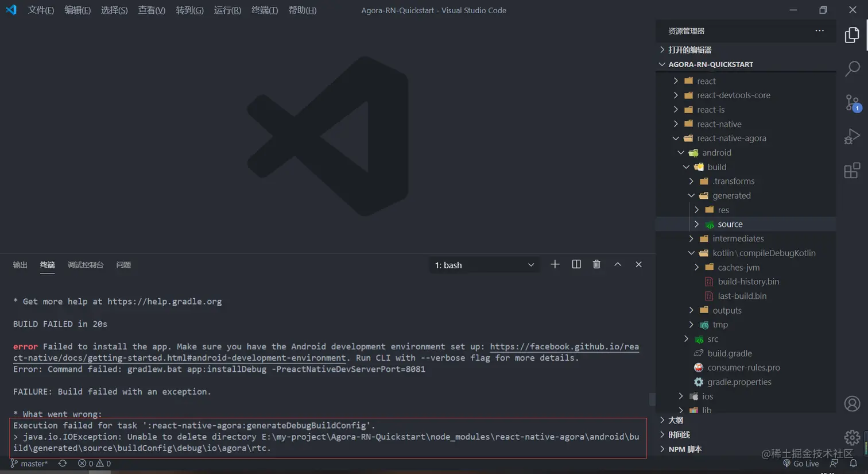868x474 pixels.
Task: Open the Run and Debug view
Action: (852, 137)
